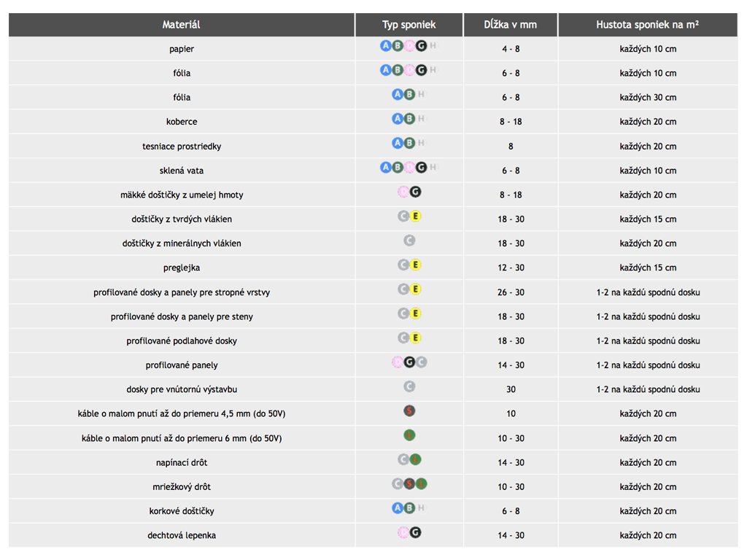This screenshot has height=560, width=747.
Task: Click Hustota sponiek na m² header
Action: [x=648, y=25]
